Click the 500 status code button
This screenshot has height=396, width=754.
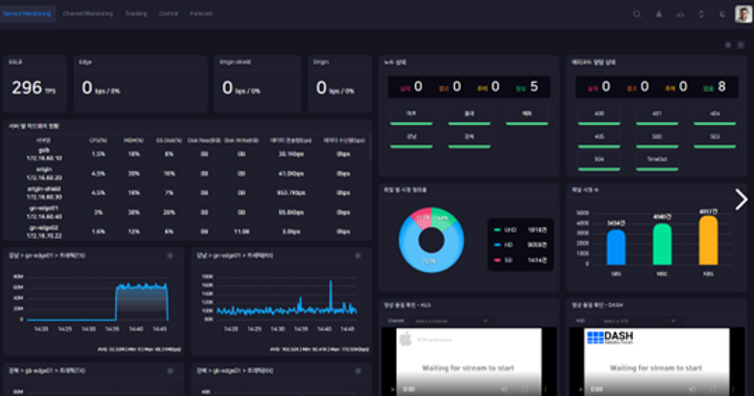coord(657,137)
